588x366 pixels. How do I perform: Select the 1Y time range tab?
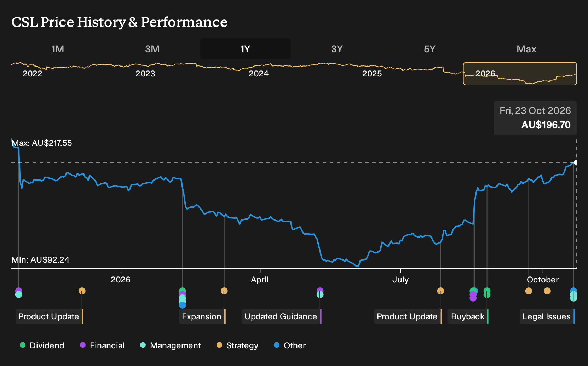(246, 49)
